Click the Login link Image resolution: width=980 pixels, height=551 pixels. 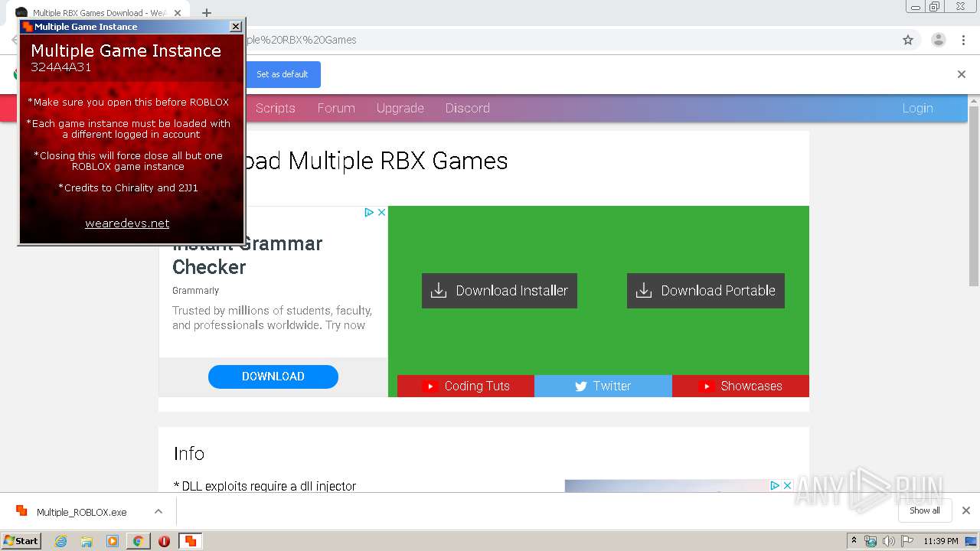coord(917,108)
